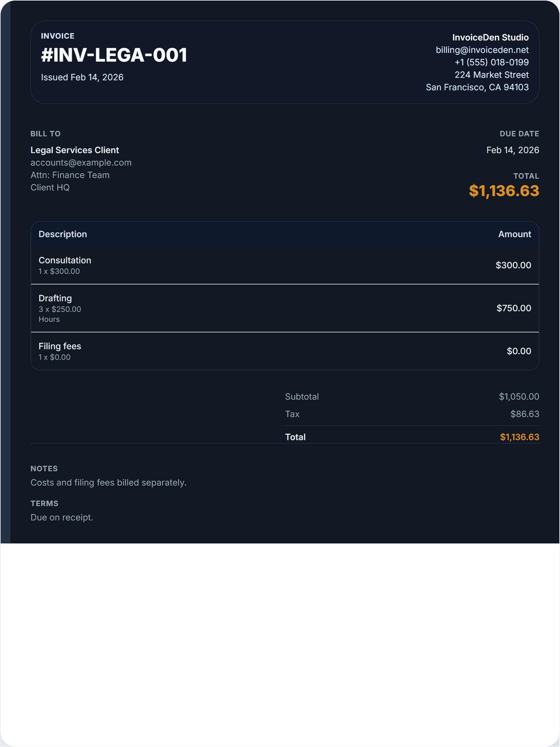Click the accounts@example.com client email
Viewport: 560px width, 747px height.
click(81, 162)
